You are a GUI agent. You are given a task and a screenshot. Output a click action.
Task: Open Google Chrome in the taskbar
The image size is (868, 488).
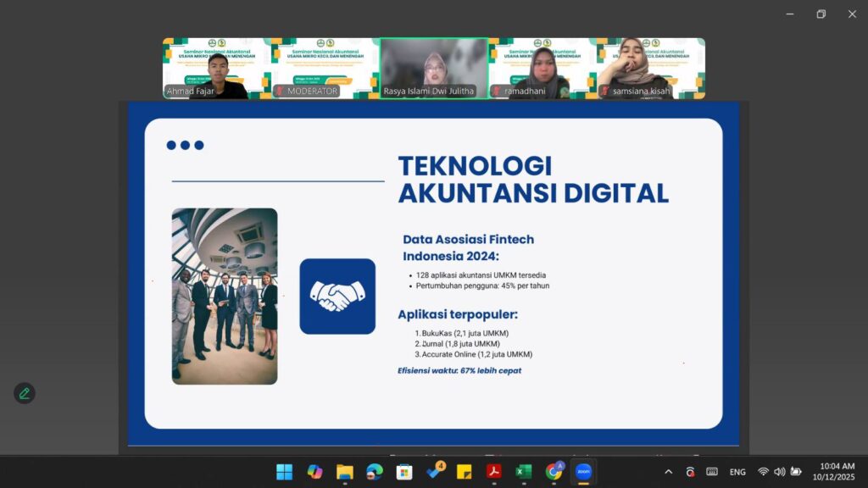pyautogui.click(x=554, y=472)
